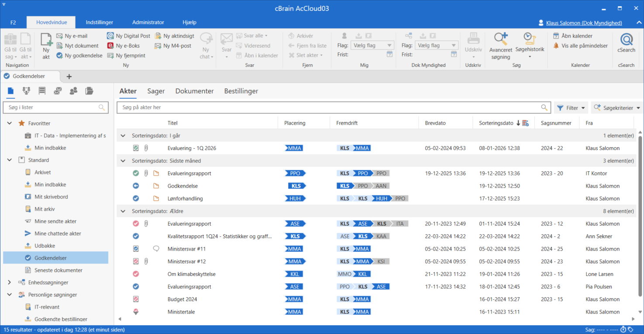Click the Ny e-Boks icon
This screenshot has height=334, width=644.
[x=110, y=45]
